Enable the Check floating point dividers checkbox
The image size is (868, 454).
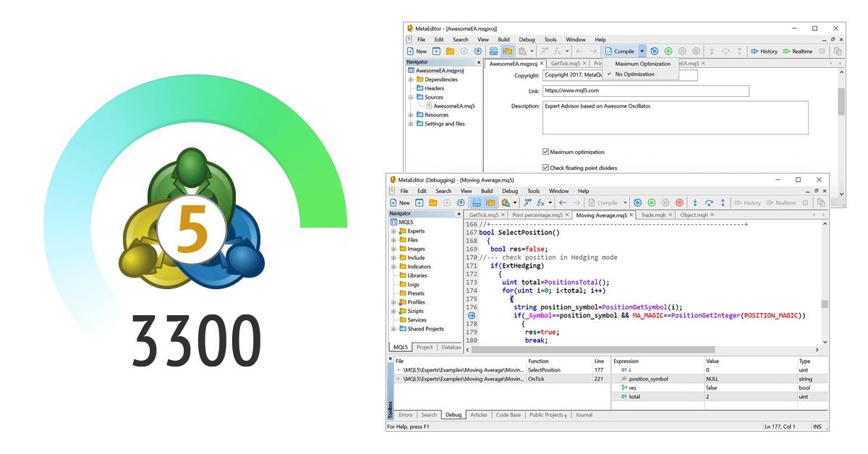pyautogui.click(x=545, y=167)
